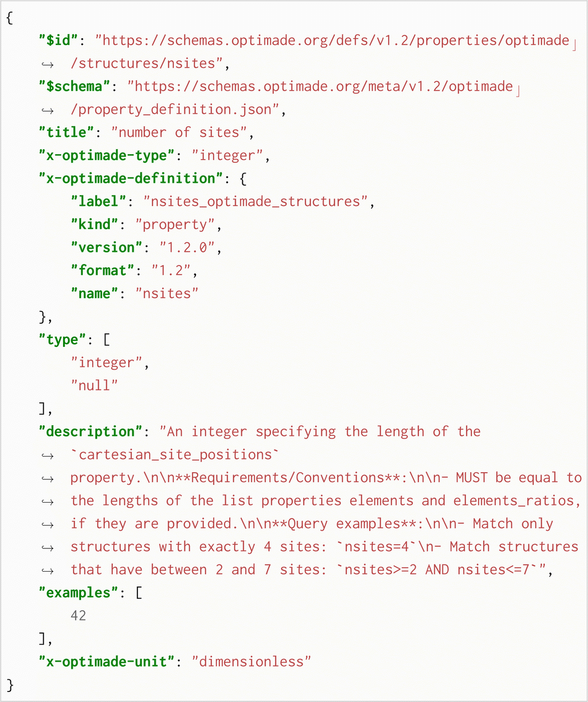Click the opening bracket after "type"
Viewport: 588px width, 702px height.
coord(107,340)
